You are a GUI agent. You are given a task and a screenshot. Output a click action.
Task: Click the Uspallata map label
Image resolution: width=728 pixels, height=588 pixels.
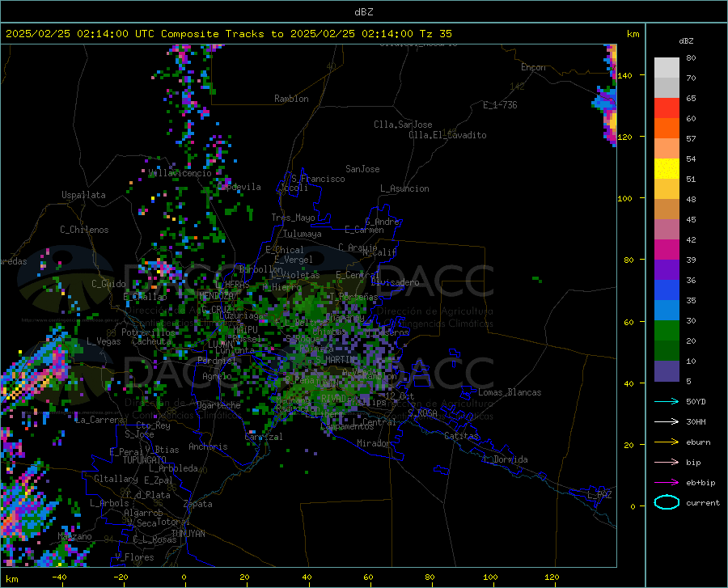pos(83,195)
